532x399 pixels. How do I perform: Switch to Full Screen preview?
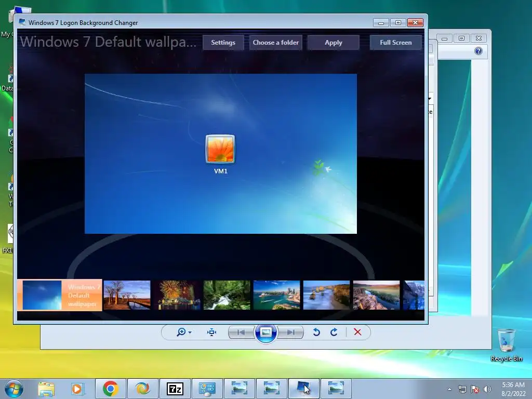pos(395,43)
